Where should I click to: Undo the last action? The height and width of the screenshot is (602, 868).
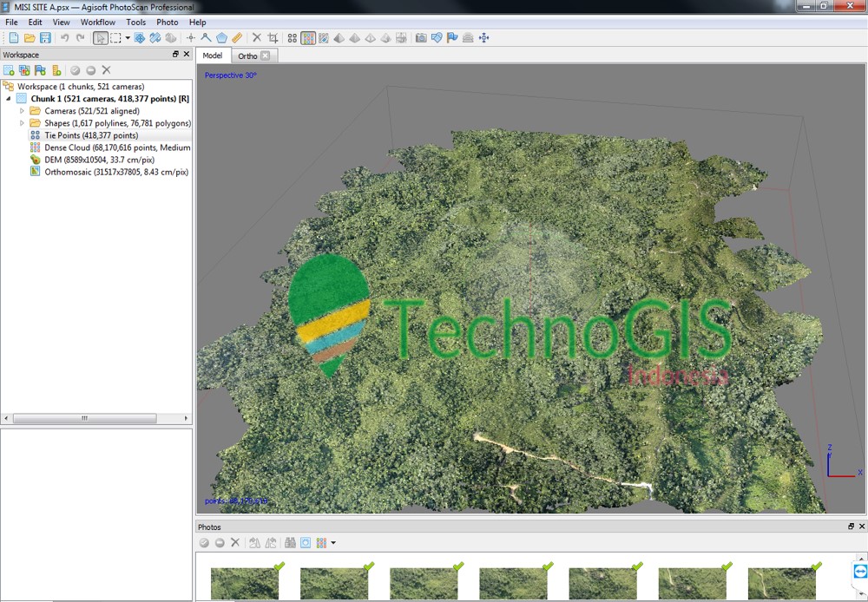pyautogui.click(x=65, y=37)
